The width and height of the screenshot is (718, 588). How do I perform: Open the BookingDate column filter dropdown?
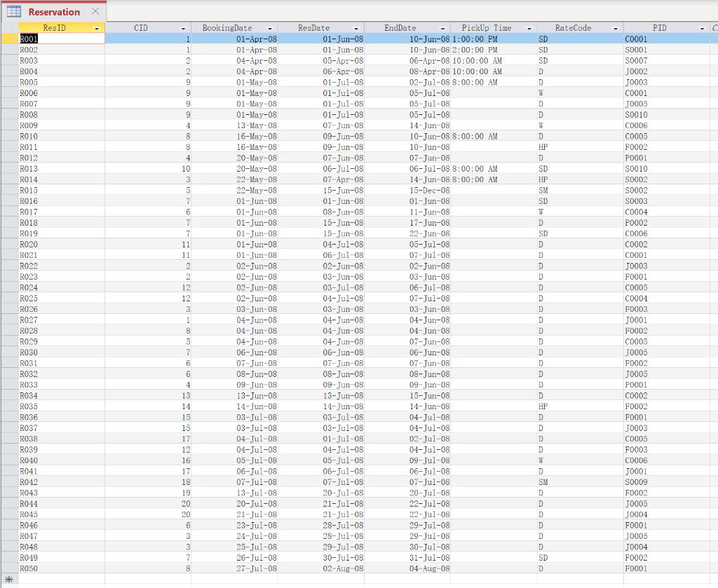tap(270, 28)
